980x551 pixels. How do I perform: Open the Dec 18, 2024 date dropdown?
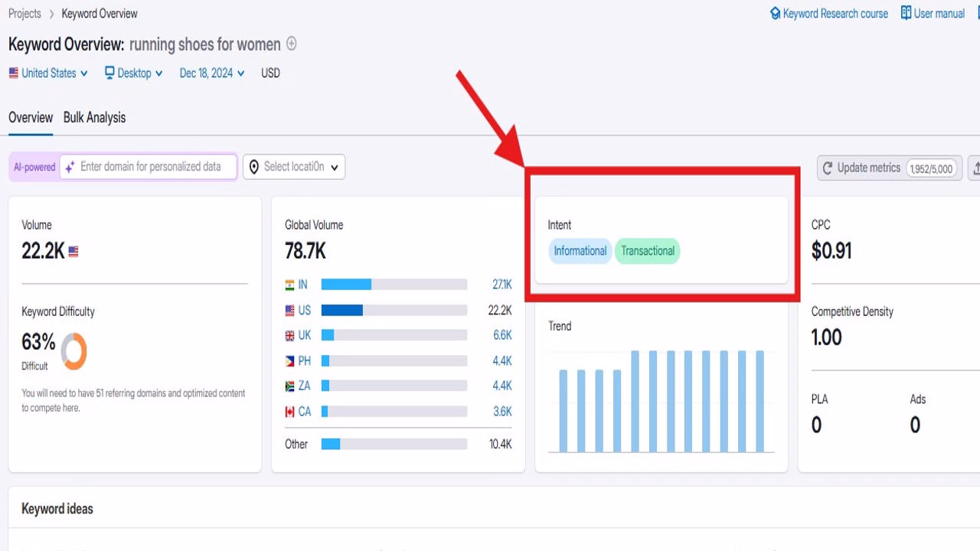211,73
